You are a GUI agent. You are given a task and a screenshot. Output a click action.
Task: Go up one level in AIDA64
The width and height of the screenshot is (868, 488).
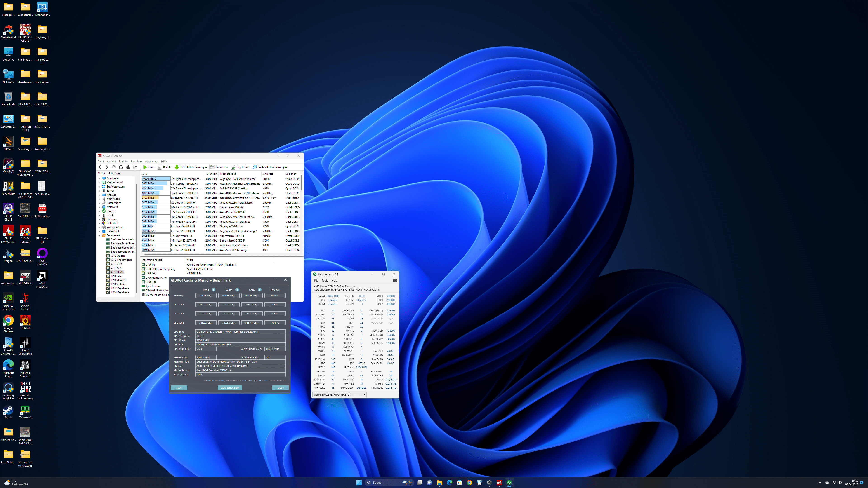pos(114,167)
